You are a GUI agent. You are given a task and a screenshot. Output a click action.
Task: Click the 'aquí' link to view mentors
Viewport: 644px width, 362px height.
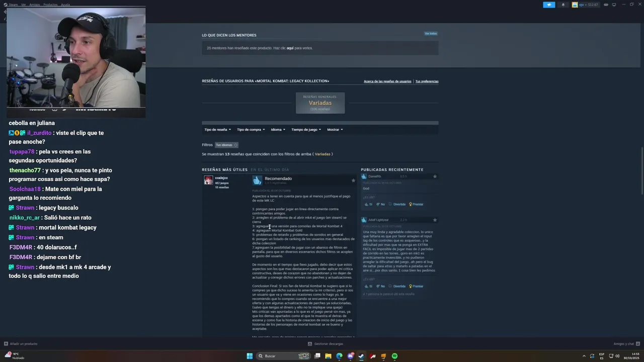(290, 48)
